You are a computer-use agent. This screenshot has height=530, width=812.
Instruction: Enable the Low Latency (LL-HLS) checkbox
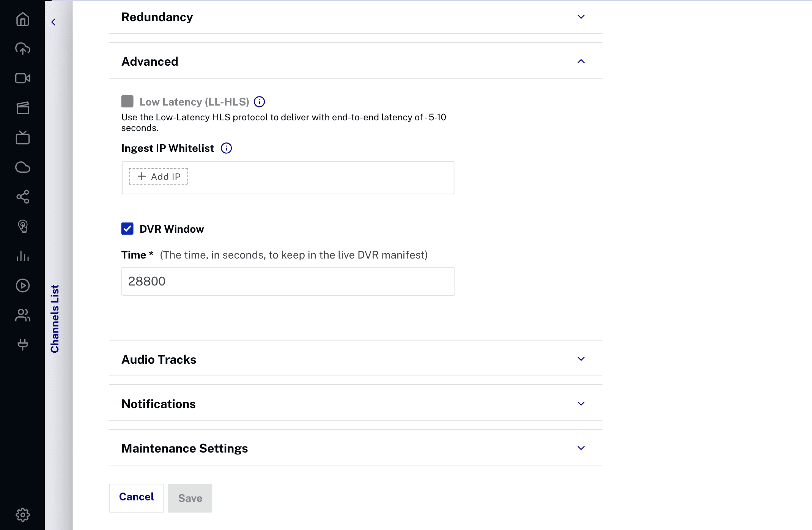click(127, 101)
